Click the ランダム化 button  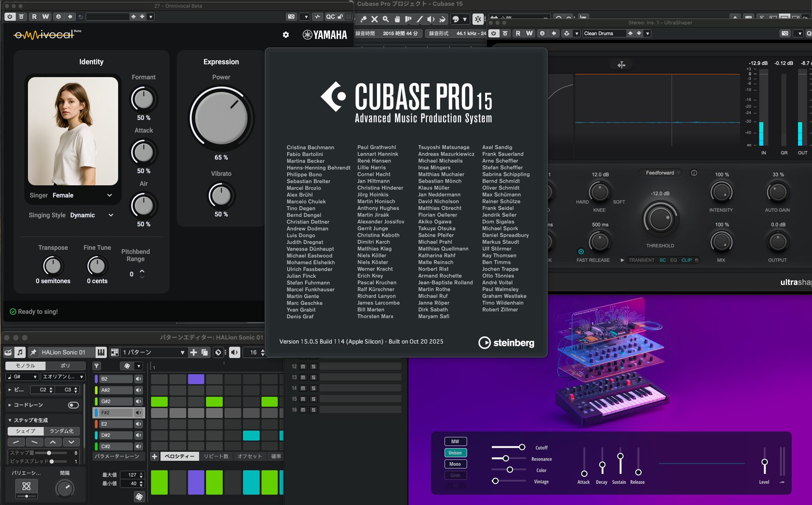62,431
